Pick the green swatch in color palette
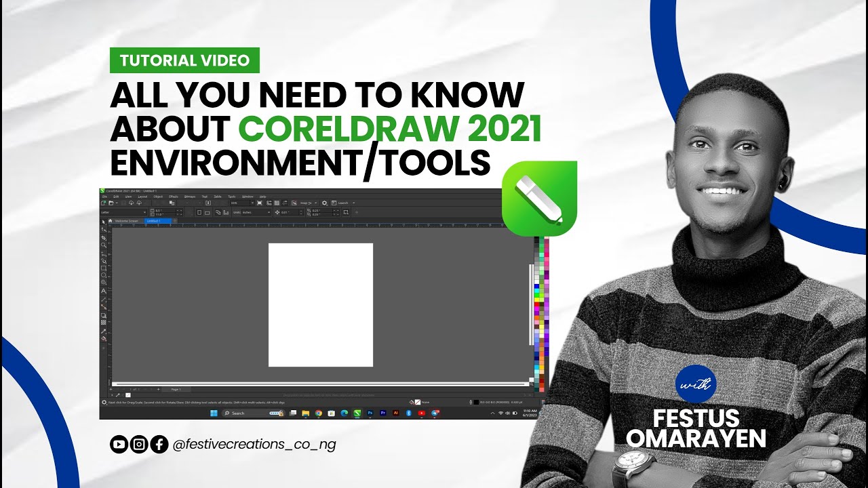The image size is (868, 488). [536, 295]
